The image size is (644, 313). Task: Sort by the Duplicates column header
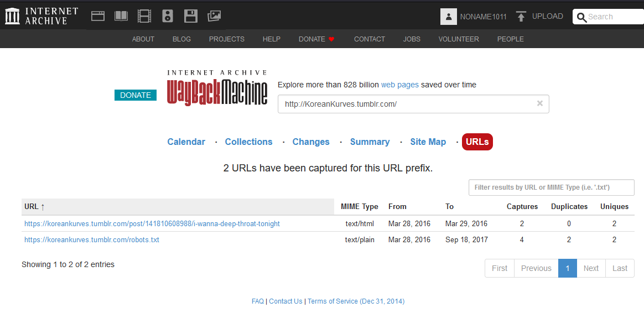pyautogui.click(x=569, y=207)
